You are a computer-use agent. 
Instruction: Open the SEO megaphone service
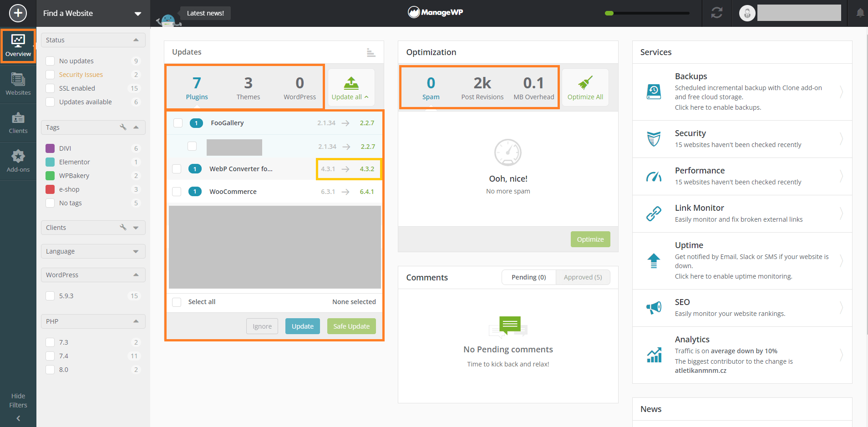(654, 308)
